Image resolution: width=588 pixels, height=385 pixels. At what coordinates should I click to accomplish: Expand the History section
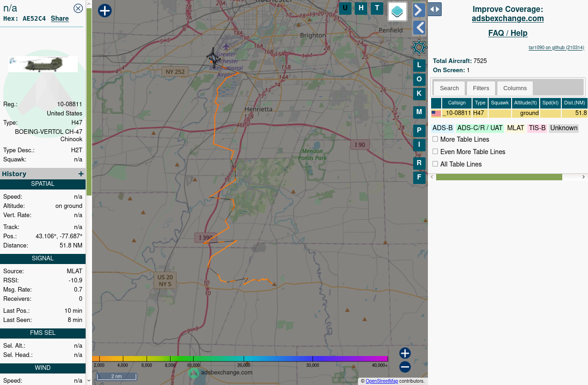coord(81,174)
